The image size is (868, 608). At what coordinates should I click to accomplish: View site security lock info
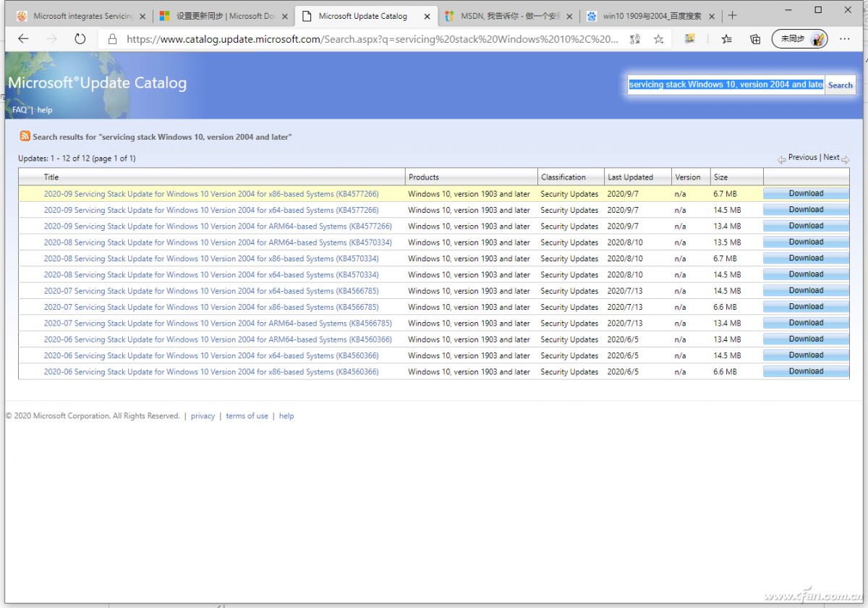click(112, 40)
